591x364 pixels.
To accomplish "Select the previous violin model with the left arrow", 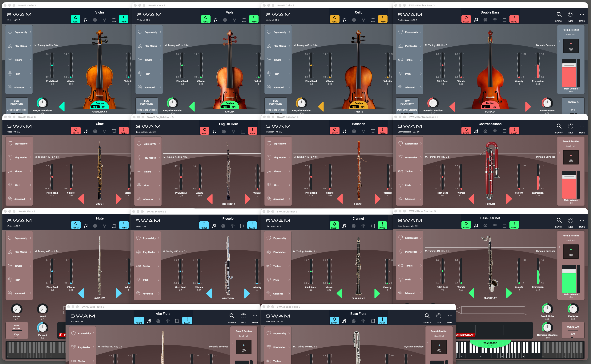I will (x=62, y=106).
